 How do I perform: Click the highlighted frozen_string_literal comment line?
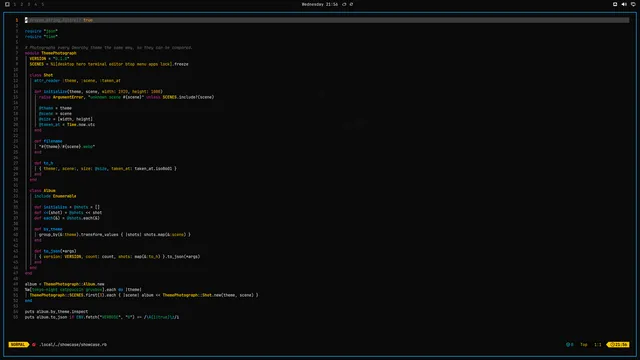pyautogui.click(x=327, y=20)
